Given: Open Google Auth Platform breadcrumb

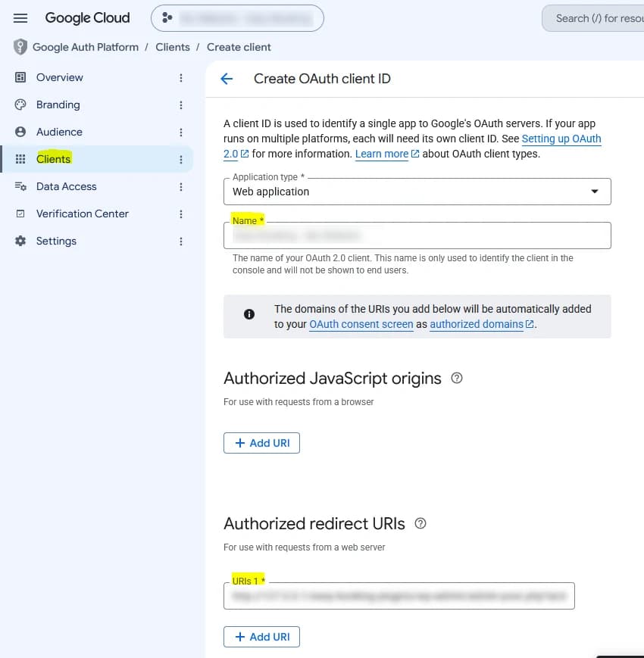Looking at the screenshot, I should coord(86,47).
